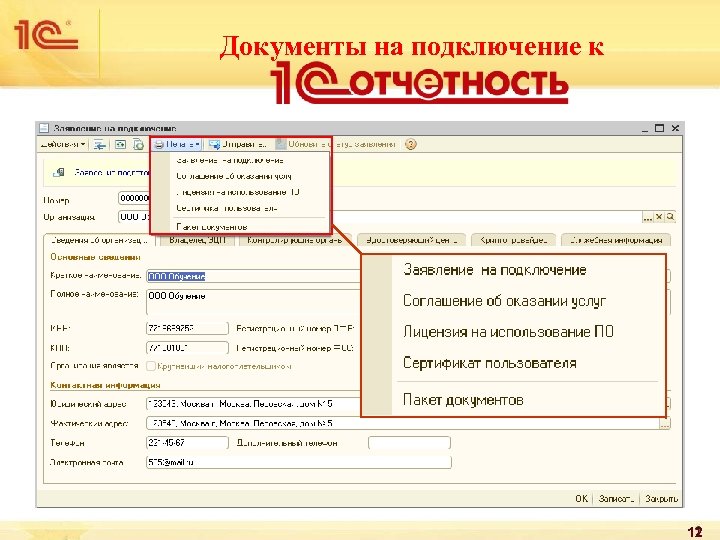Click the copy-document toolbar icon left of Печать
The image size is (720, 540).
coord(138,145)
